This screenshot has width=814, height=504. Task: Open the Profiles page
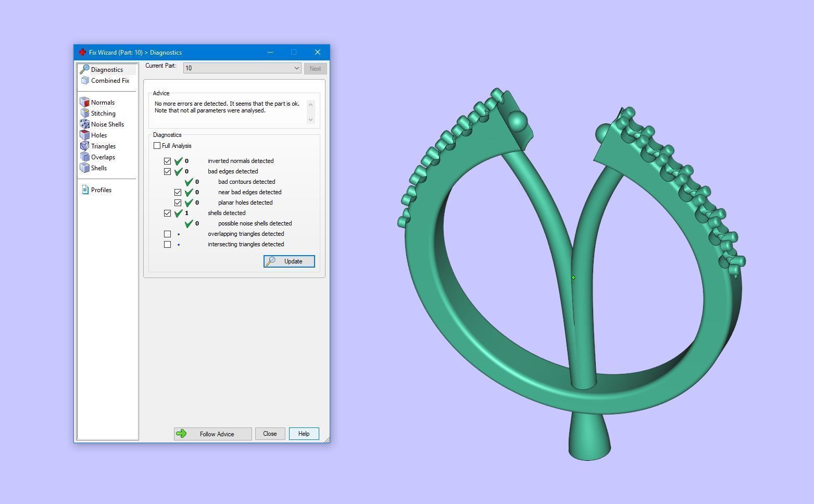[101, 190]
